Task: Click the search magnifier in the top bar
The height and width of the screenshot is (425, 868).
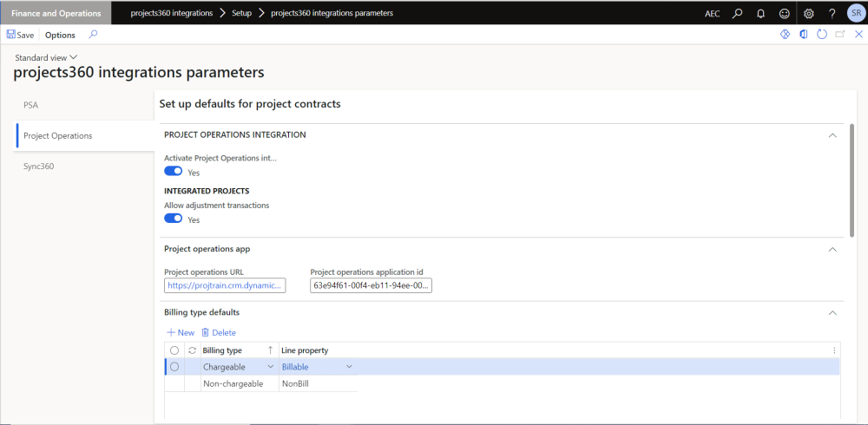Action: [738, 13]
